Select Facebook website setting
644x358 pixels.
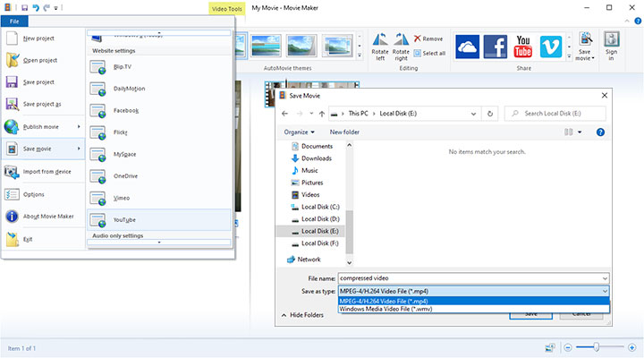pos(159,110)
